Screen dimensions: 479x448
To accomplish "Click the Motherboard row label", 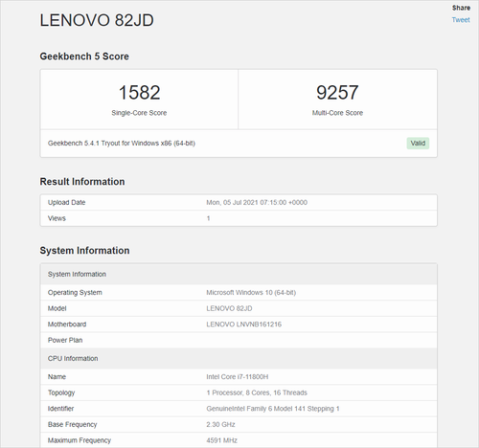I will click(67, 325).
